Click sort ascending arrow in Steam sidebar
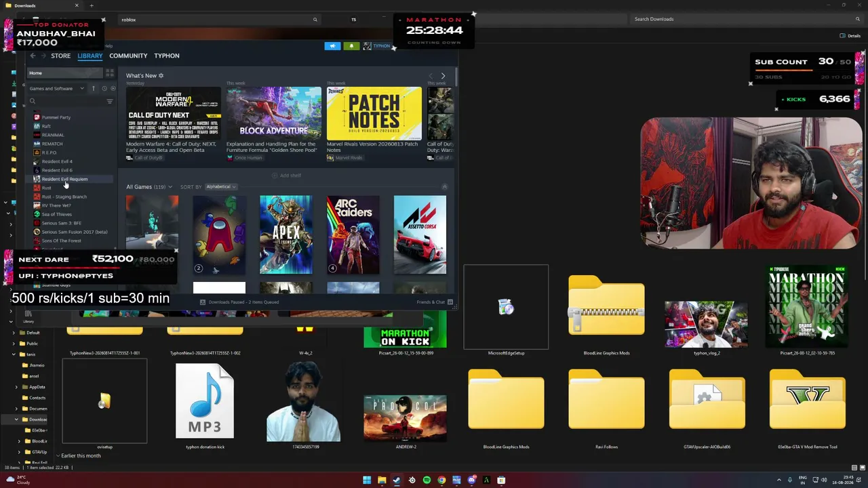This screenshot has height=488, width=868. point(94,89)
